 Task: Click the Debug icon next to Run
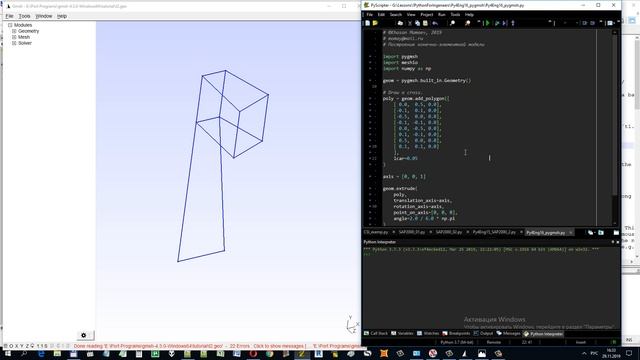(x=497, y=23)
